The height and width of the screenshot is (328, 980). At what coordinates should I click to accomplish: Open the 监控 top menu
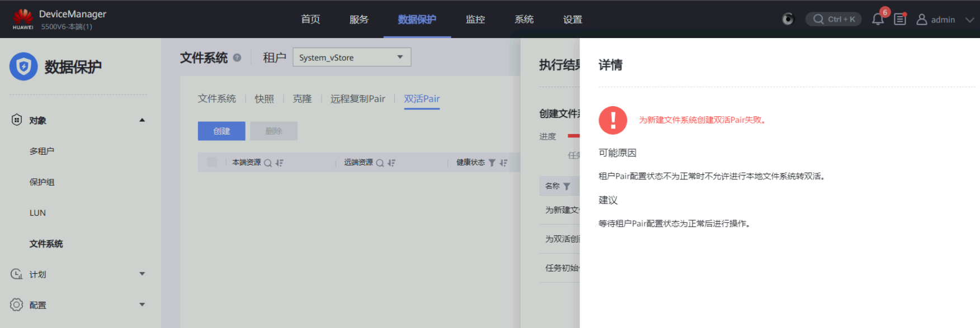(475, 20)
